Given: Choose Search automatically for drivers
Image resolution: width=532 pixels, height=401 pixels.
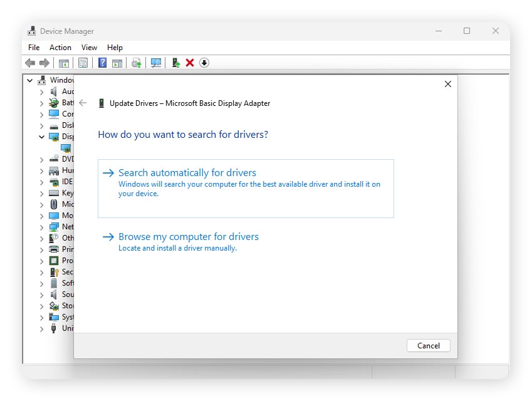Looking at the screenshot, I should [246, 189].
